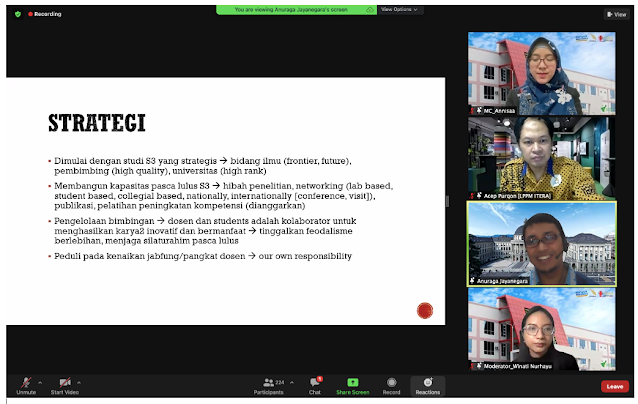Viewport: 638px width, 404px height.
Task: Click the green Share Screen button
Action: pyautogui.click(x=352, y=386)
